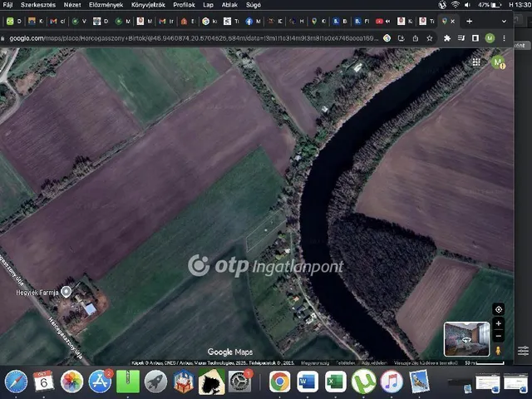This screenshot has height=399, width=532.
Task: Open the Solitaire spade game icon
Action: pyautogui.click(x=212, y=382)
